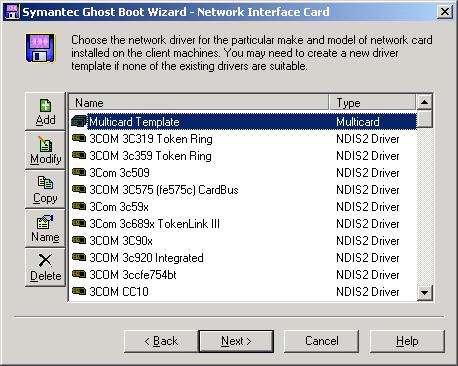Click the 3Com 3c59x card icon
The height and width of the screenshot is (366, 458).
[79, 206]
